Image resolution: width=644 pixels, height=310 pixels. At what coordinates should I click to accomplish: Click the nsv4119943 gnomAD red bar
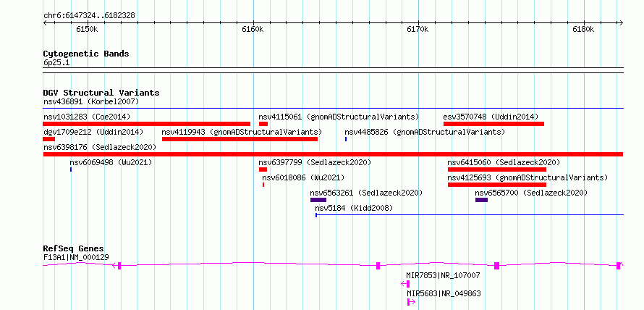tap(240, 139)
